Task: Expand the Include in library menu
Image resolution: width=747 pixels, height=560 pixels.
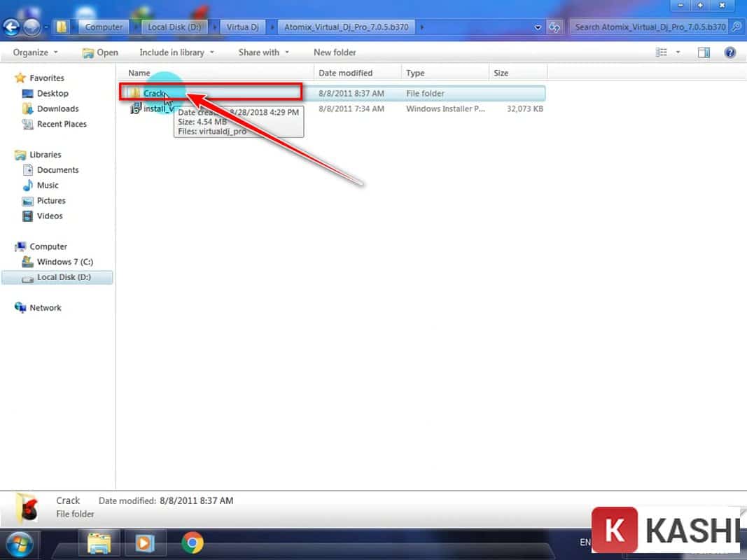Action: click(x=176, y=52)
